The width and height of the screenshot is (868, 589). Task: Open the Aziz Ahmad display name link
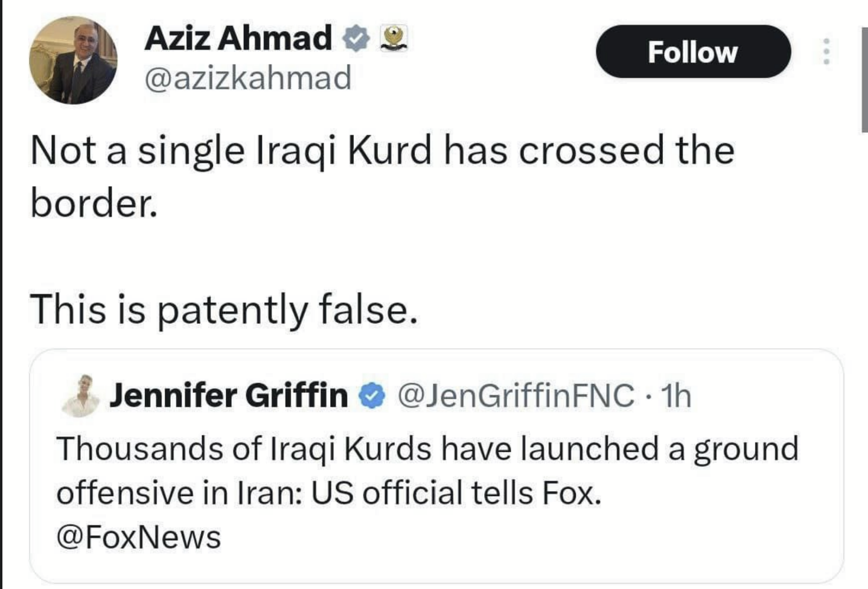coord(238,38)
